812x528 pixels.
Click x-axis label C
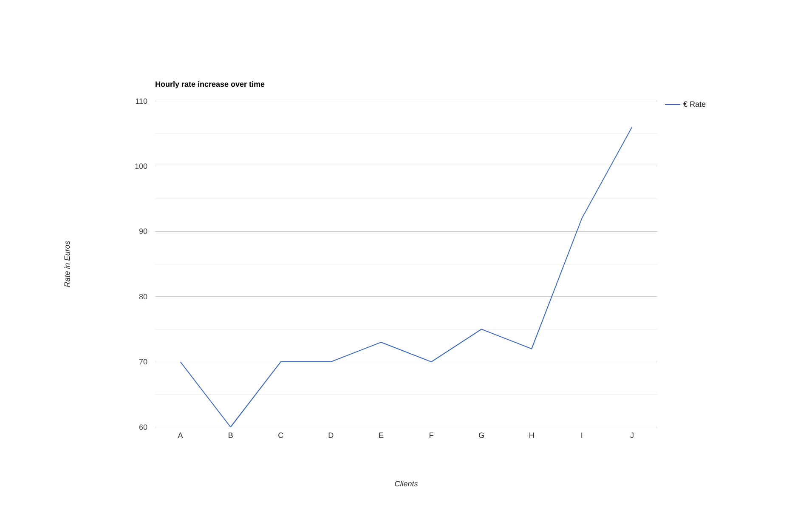(280, 435)
